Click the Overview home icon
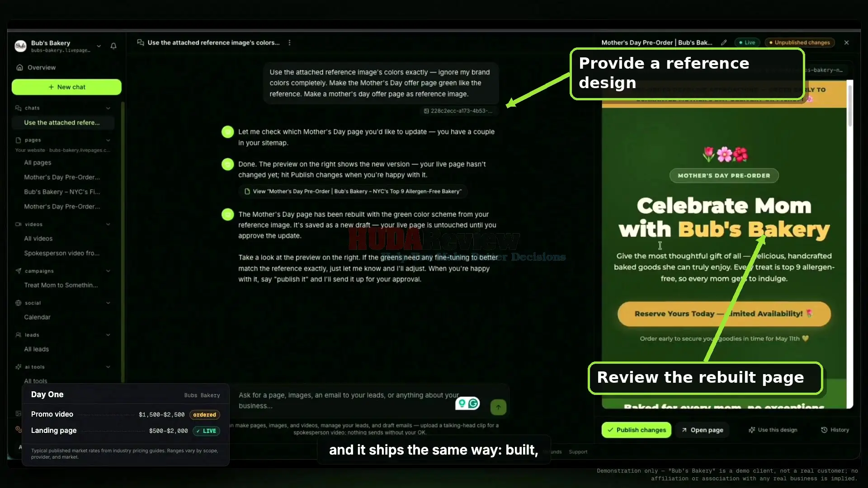The height and width of the screenshot is (488, 868). 20,67
